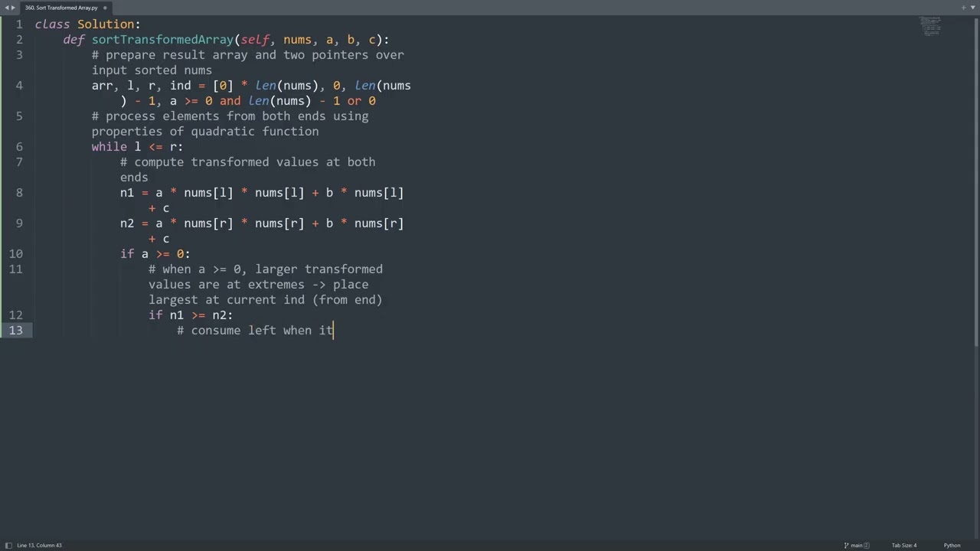Click the 'if n1 >= n2:' statement
The image size is (980, 551).
coord(191,315)
